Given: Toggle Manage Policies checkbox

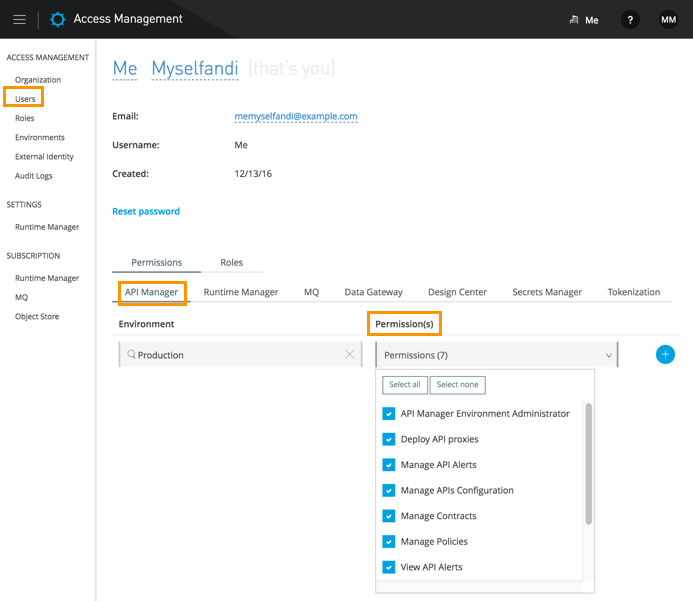Looking at the screenshot, I should tap(388, 542).
